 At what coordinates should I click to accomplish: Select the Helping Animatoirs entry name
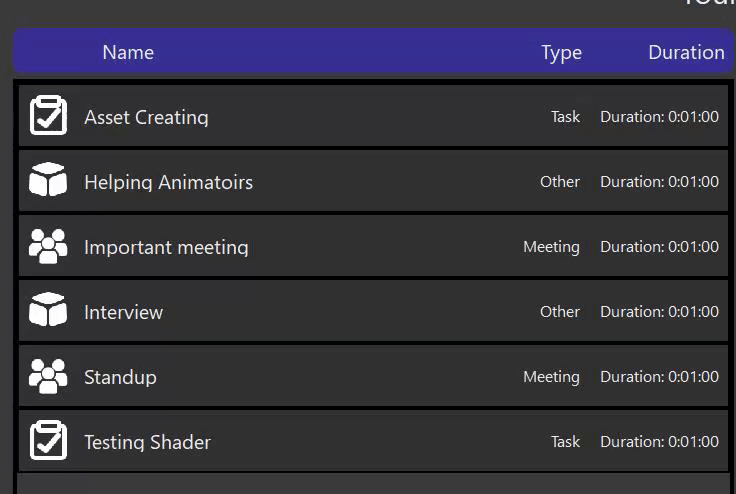point(168,182)
